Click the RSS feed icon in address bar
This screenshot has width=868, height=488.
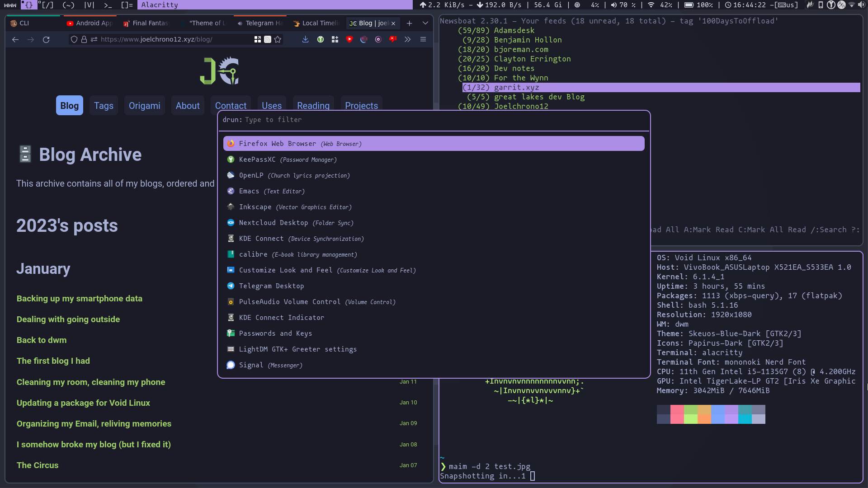(268, 40)
